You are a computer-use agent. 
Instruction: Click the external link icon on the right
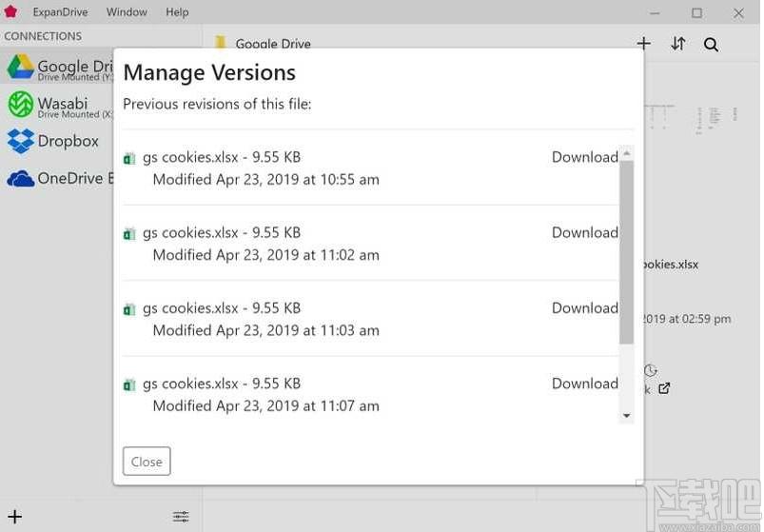[664, 388]
